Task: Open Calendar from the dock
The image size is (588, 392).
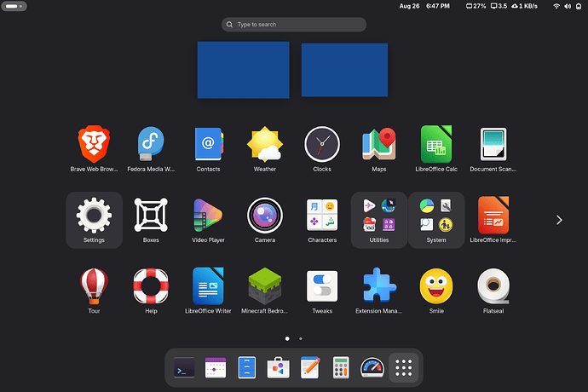Action: 216,367
